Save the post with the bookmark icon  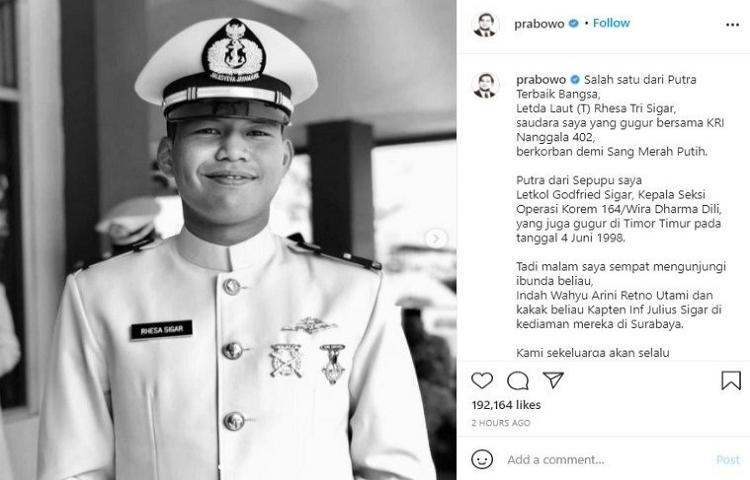(731, 381)
